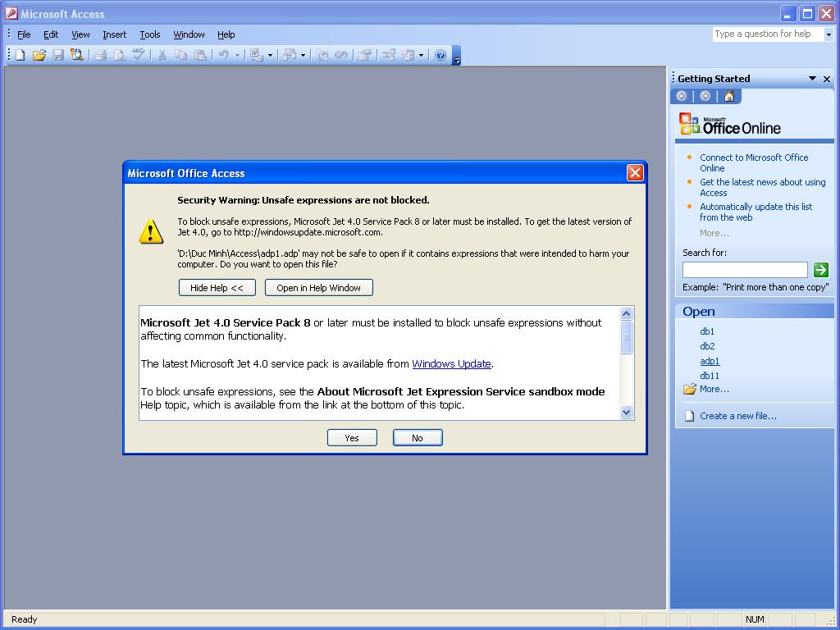Click the task pane Forward arrow icon

(705, 96)
